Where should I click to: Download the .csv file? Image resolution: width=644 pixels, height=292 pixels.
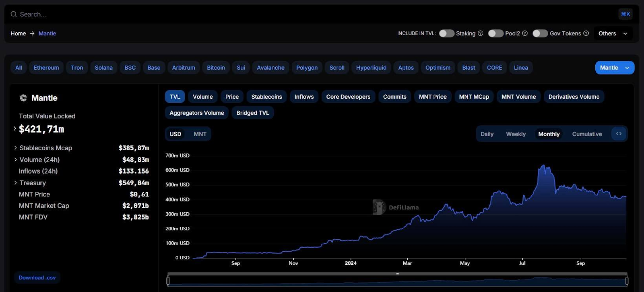coord(37,278)
